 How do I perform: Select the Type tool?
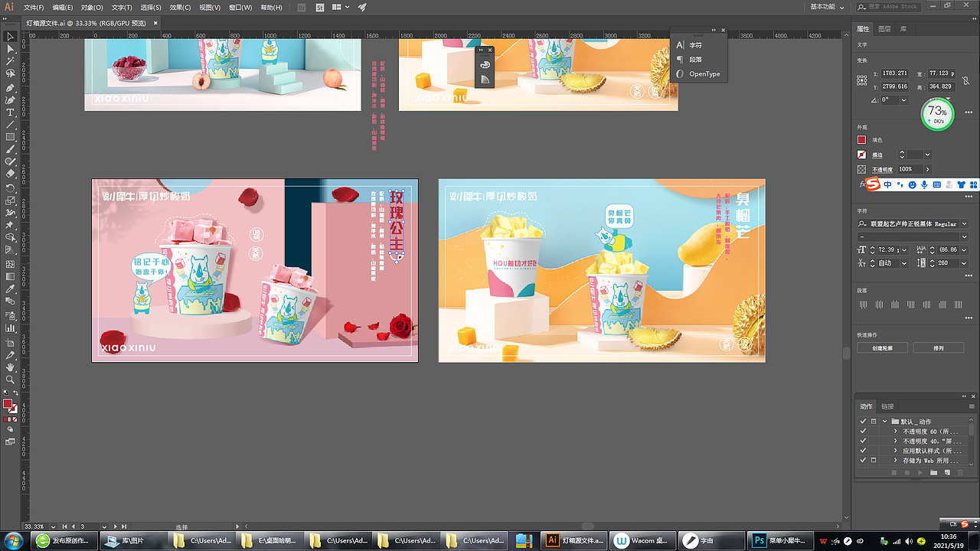click(x=11, y=112)
